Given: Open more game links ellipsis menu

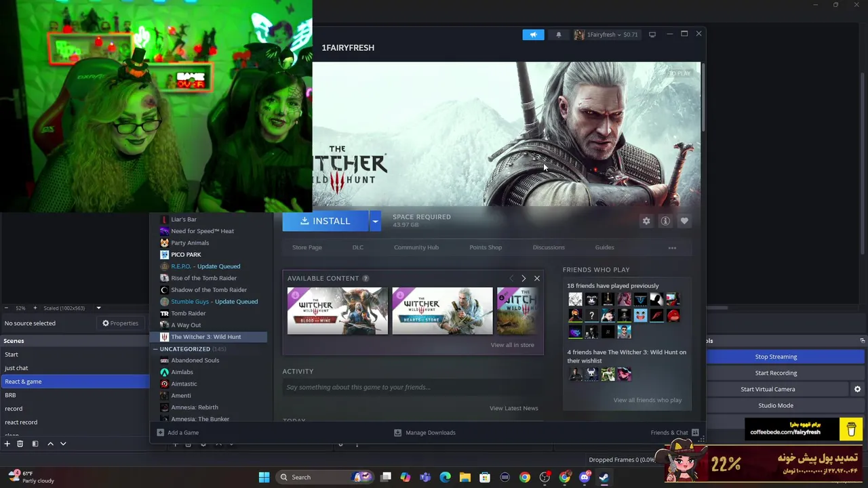Looking at the screenshot, I should coord(672,247).
